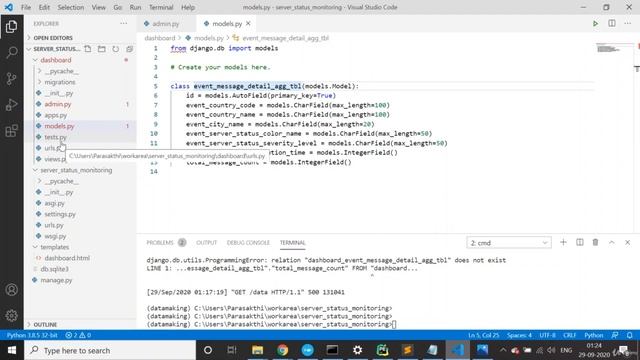This screenshot has height=360, width=640.
Task: Expand the dashboard __pycache__ folder
Action: point(61,71)
